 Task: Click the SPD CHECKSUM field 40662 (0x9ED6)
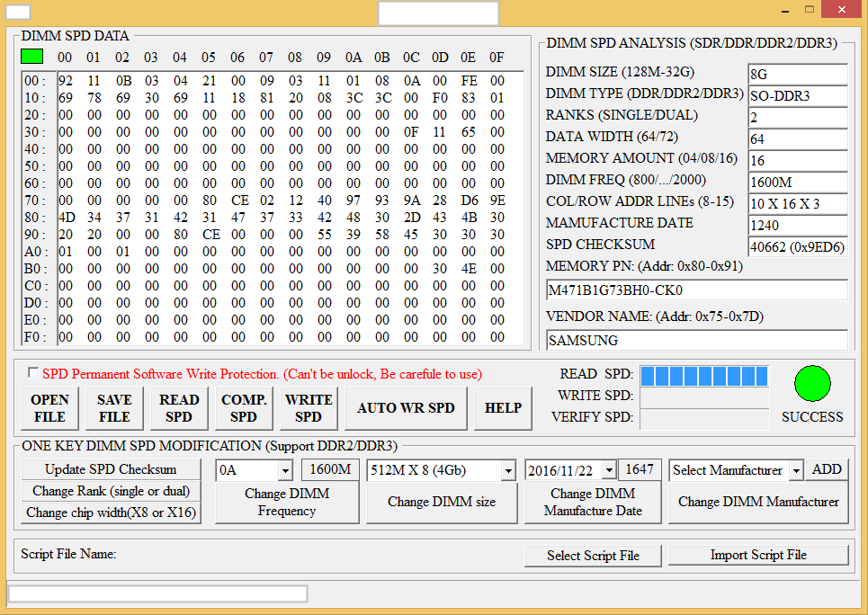[798, 247]
